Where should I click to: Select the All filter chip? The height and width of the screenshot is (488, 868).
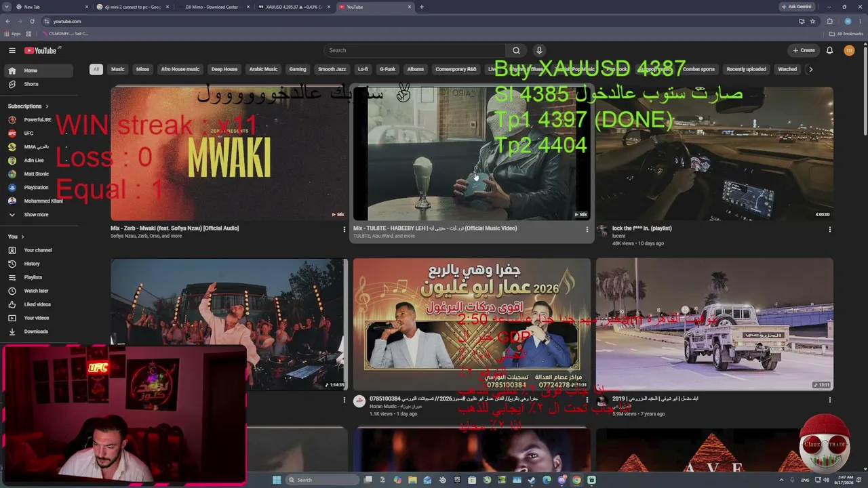[x=96, y=69]
